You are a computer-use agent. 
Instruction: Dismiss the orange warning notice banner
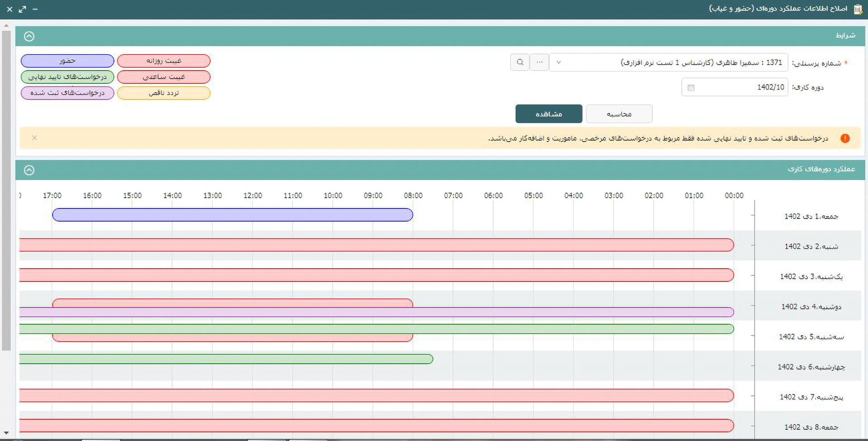pyautogui.click(x=34, y=138)
